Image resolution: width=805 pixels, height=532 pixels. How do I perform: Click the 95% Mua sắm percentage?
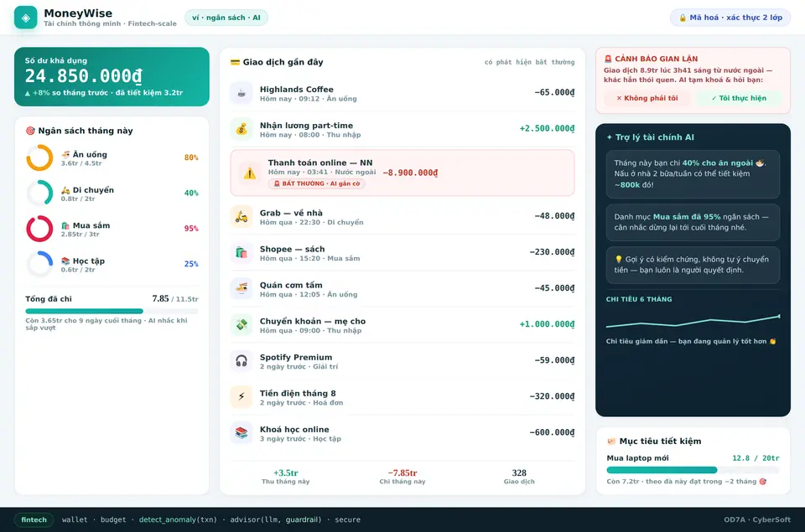[191, 228]
